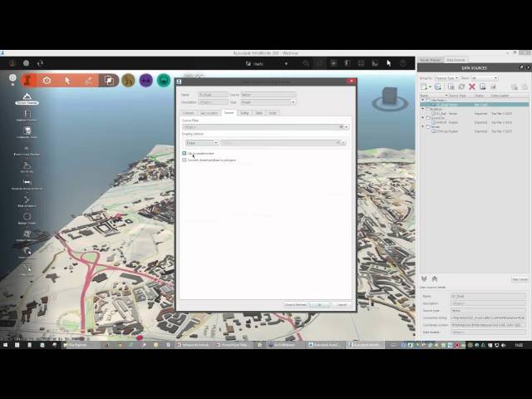Screen dimensions: 532x399
Task: Open the gear-shaped build and manage tools icon
Action: (47, 81)
